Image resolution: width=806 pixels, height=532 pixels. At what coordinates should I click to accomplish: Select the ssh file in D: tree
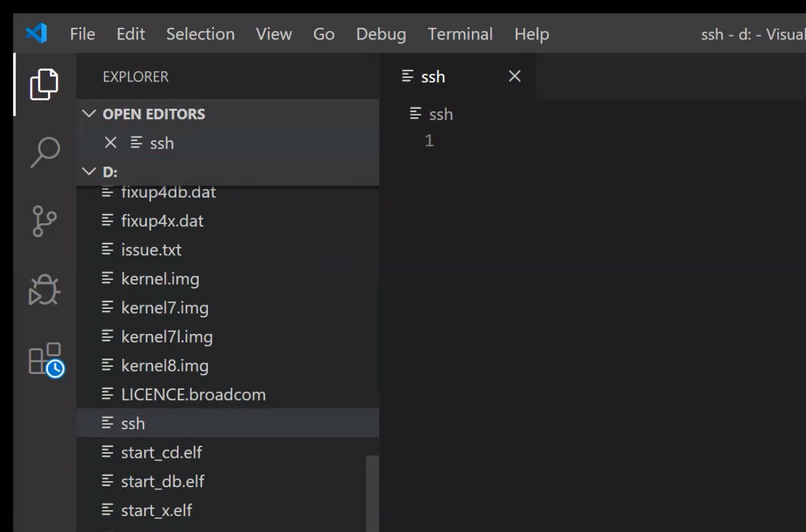[228, 423]
